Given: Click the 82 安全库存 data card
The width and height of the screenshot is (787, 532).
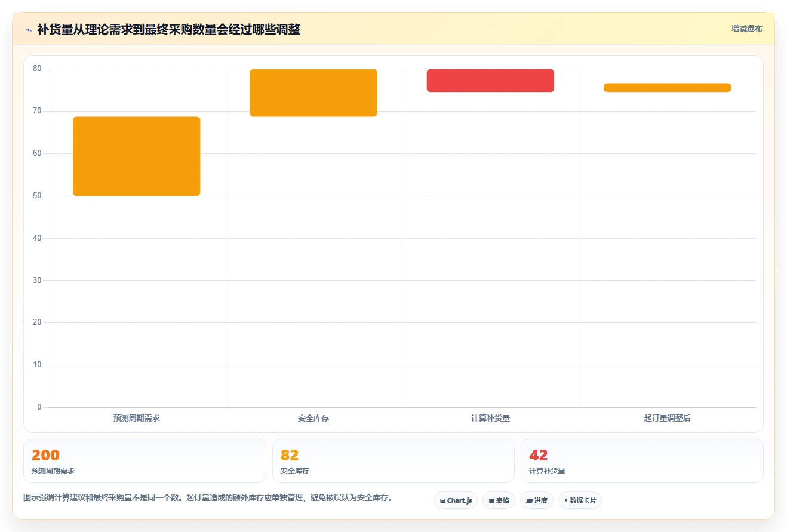Looking at the screenshot, I should pos(393,461).
